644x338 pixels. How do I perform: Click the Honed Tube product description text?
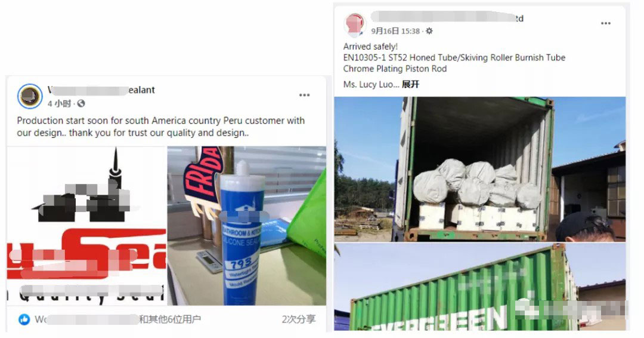(454, 57)
